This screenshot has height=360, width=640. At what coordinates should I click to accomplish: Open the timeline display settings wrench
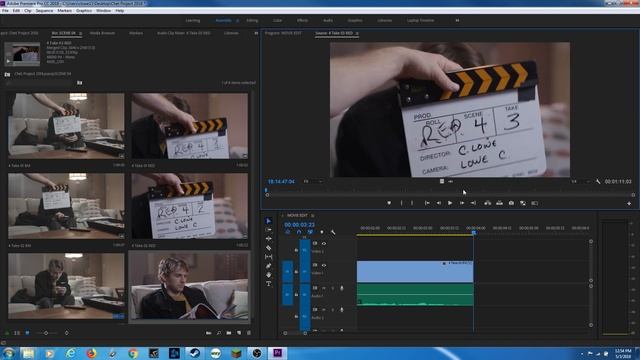tap(333, 232)
